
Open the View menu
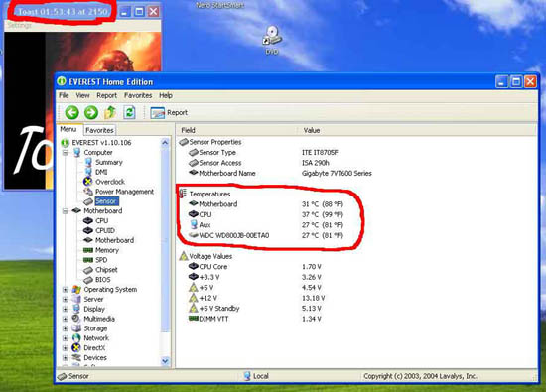(82, 95)
